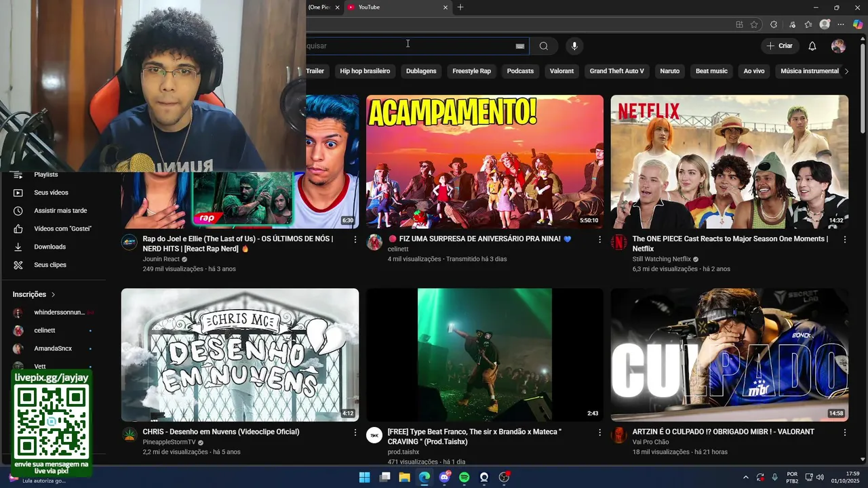Image resolution: width=868 pixels, height=488 pixels.
Task: Select the Freestyle Rap filter chip
Action: click(471, 71)
